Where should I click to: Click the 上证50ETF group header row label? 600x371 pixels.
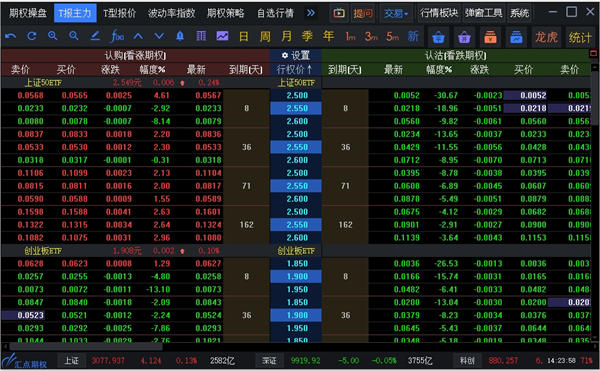[43, 83]
